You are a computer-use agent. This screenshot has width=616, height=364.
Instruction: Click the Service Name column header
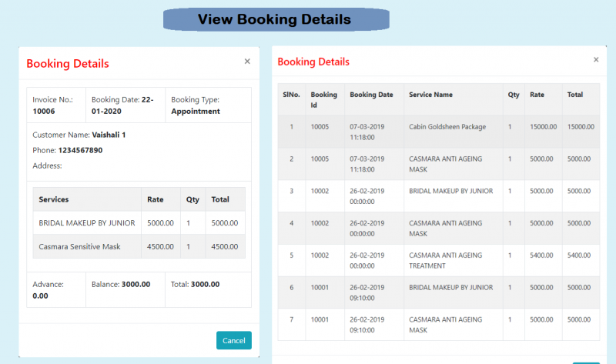point(430,95)
